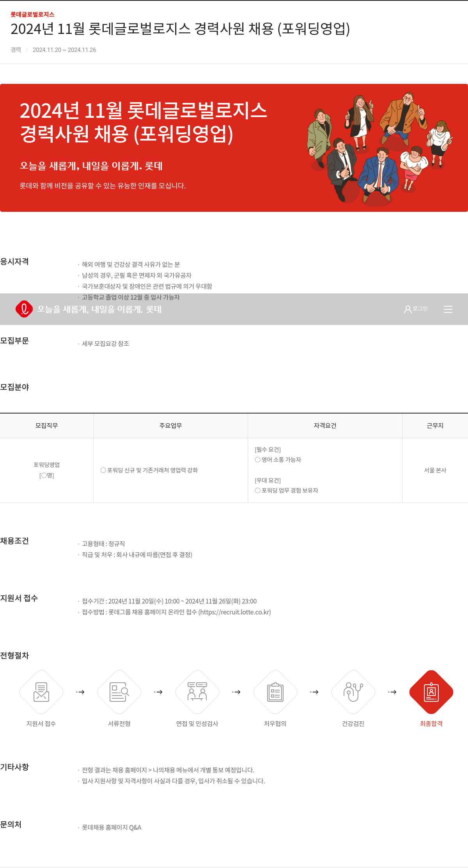Click the red 최종합격 badge icon
This screenshot has width=468, height=868.
[431, 692]
